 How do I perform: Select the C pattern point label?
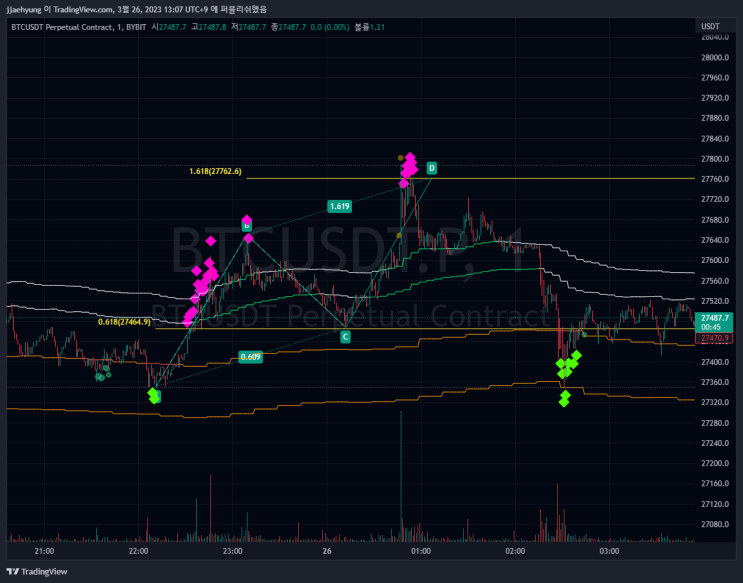tap(345, 337)
